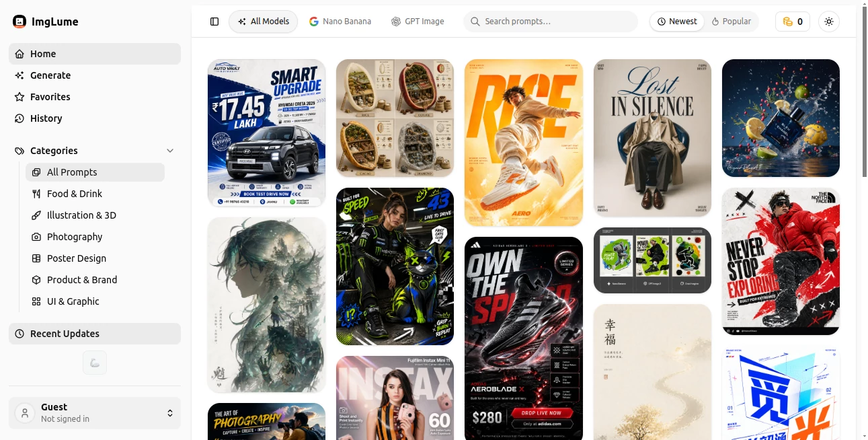This screenshot has width=868, height=440.
Task: Click the Guest avatar icon
Action: pyautogui.click(x=25, y=413)
